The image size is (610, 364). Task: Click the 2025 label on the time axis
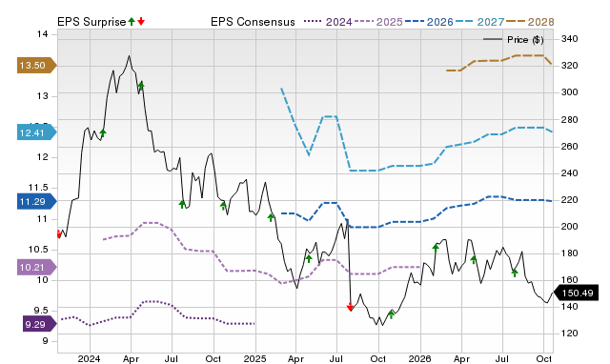254,358
